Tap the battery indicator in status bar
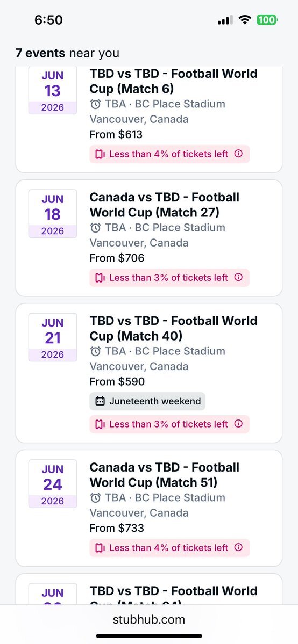Screen dimensions: 298x644 (x=267, y=19)
